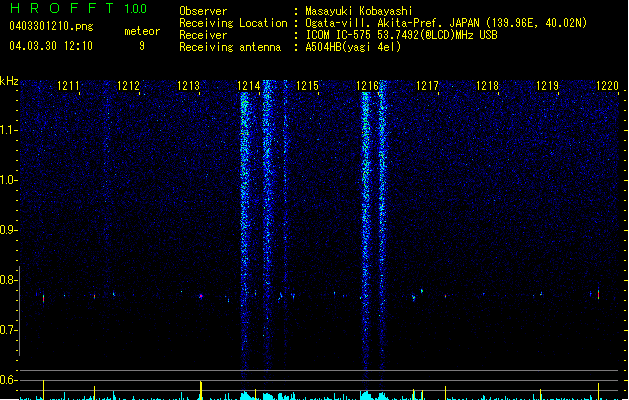The width and height of the screenshot is (629, 400).
Task: Click the yellow meteor marker line below 1213
Action: click(201, 390)
